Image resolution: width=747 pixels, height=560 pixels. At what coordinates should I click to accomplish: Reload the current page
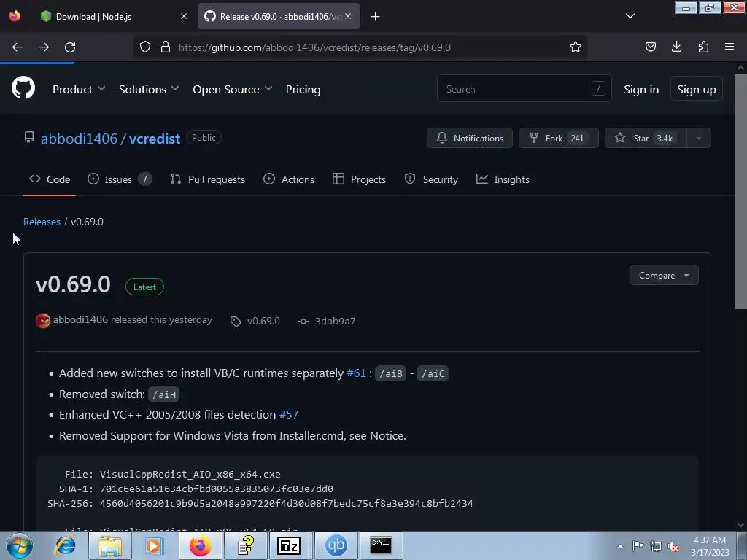(70, 47)
